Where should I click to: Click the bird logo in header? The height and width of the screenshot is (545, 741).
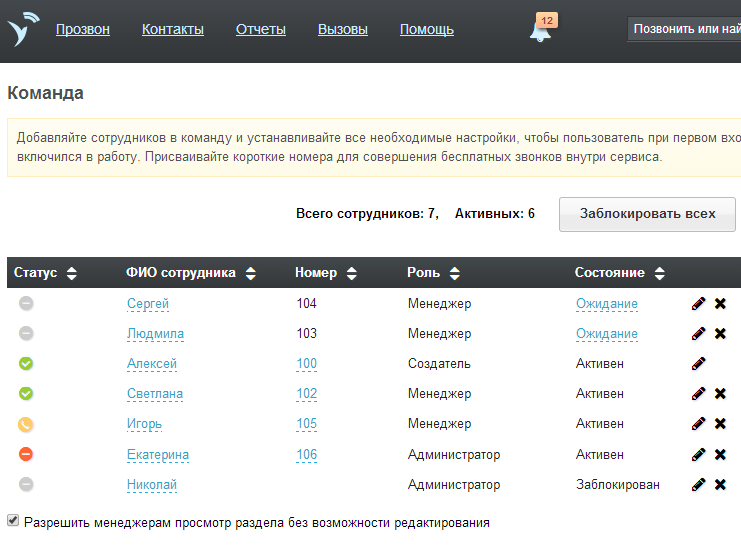[x=23, y=30]
